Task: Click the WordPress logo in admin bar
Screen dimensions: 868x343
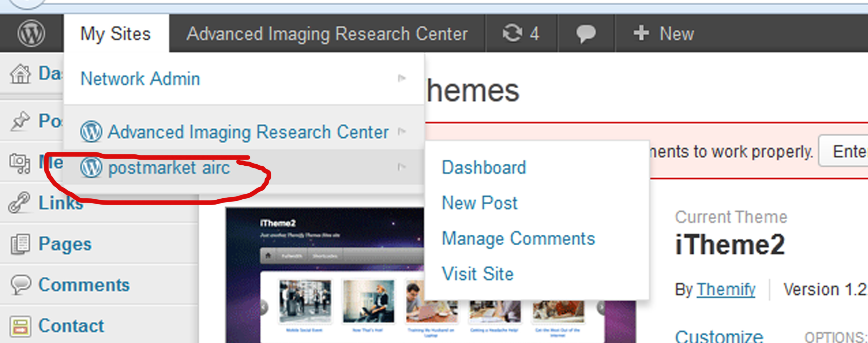Action: (31, 34)
